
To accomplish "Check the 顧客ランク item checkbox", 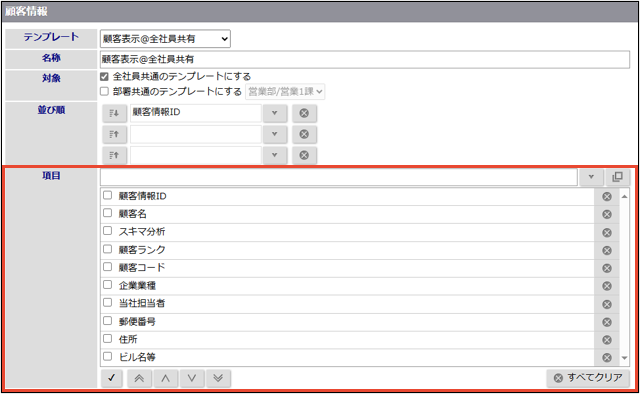I will pos(107,249).
